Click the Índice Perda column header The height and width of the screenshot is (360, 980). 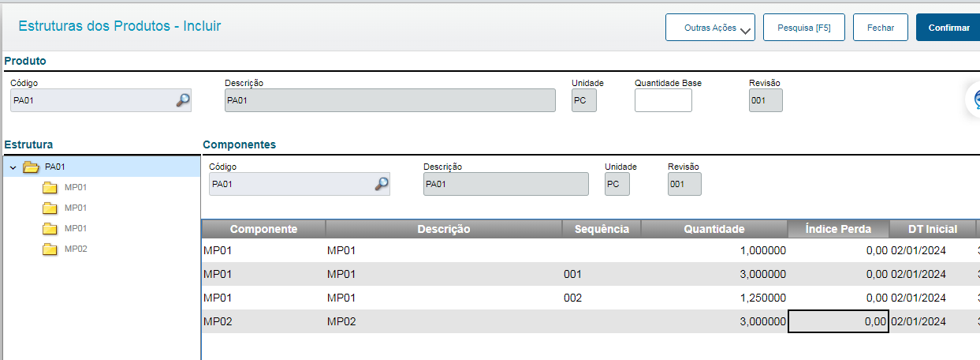click(838, 229)
